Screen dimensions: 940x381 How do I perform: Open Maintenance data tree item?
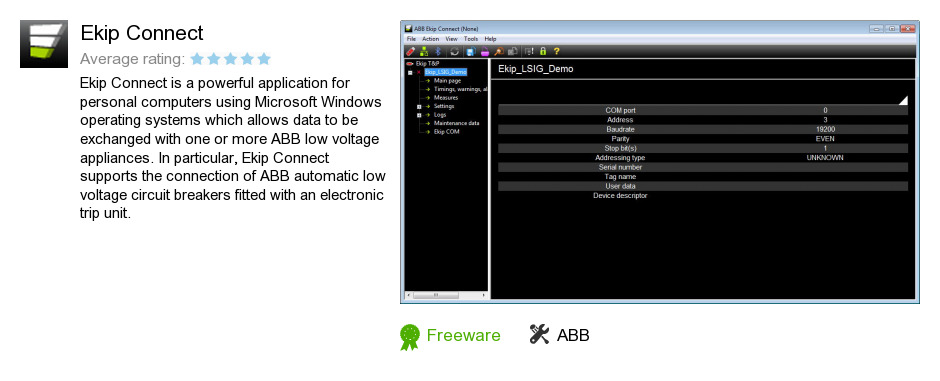click(457, 123)
